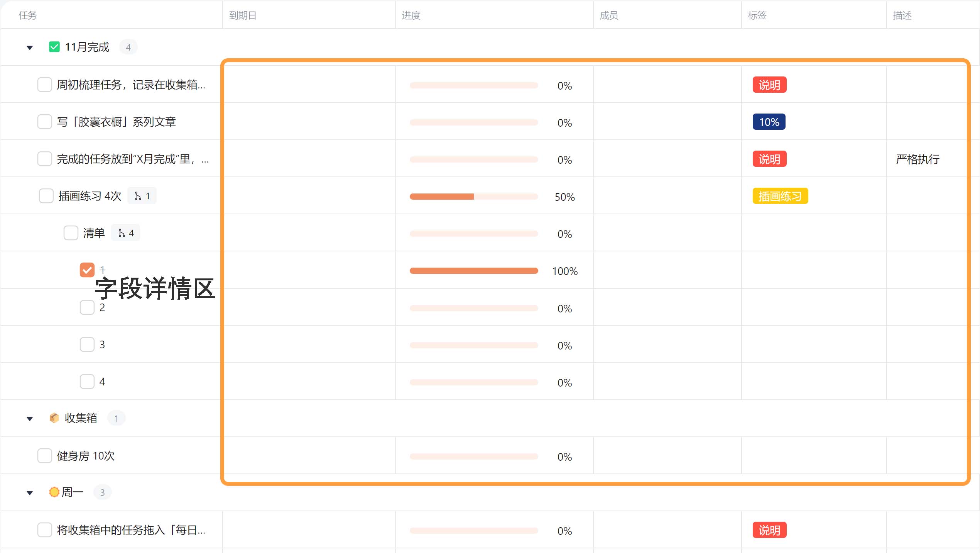This screenshot has height=553, width=980.
Task: Collapse the 收集箱 group
Action: tap(30, 419)
